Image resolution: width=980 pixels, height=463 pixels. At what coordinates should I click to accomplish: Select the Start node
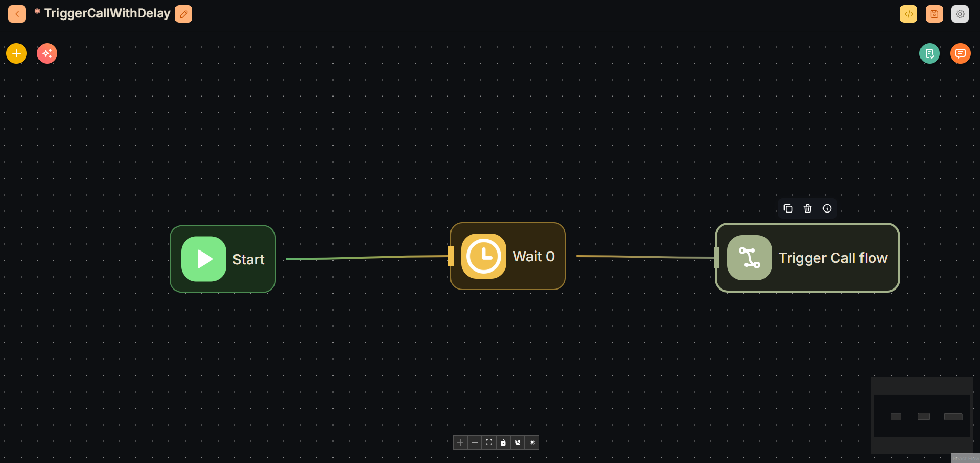click(223, 259)
